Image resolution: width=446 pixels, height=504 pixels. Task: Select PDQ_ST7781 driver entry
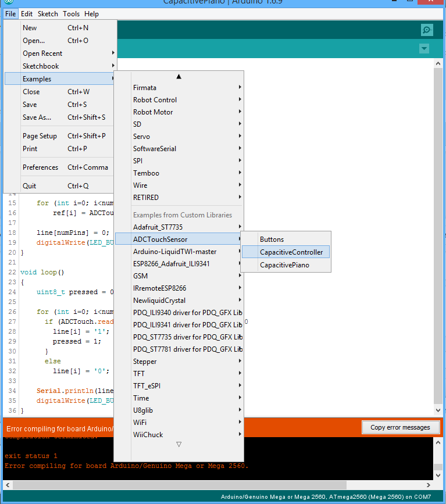pos(179,349)
